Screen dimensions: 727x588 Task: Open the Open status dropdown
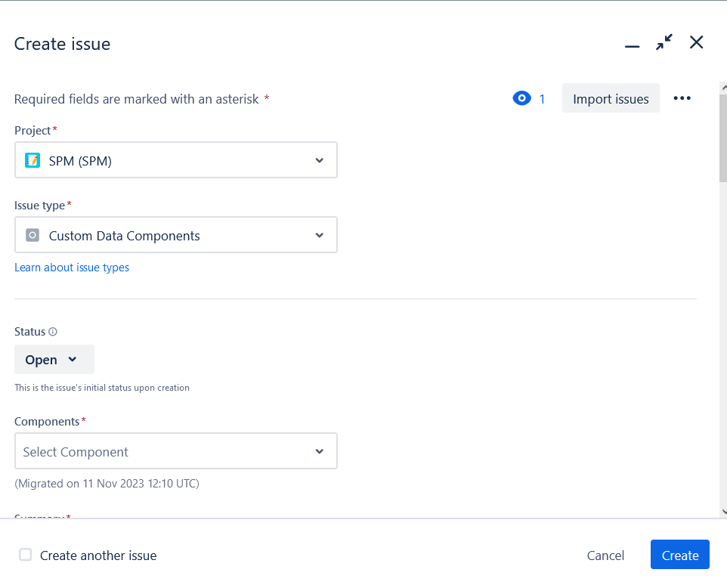(54, 360)
